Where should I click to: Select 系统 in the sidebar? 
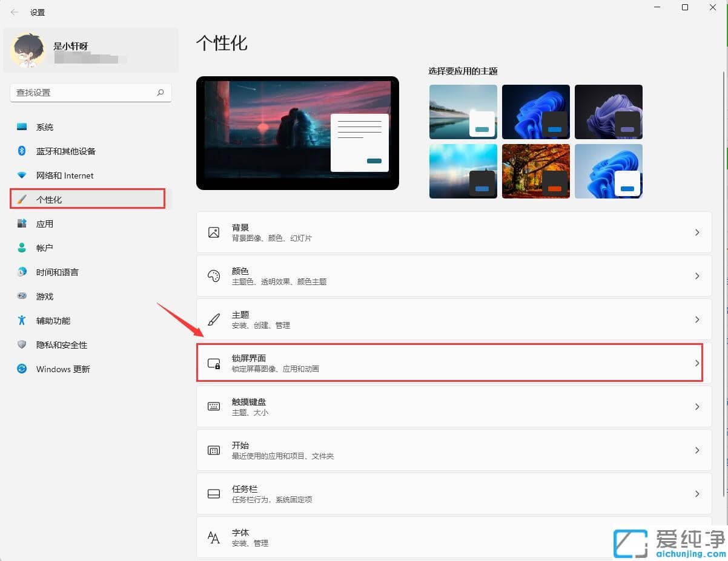pyautogui.click(x=45, y=127)
